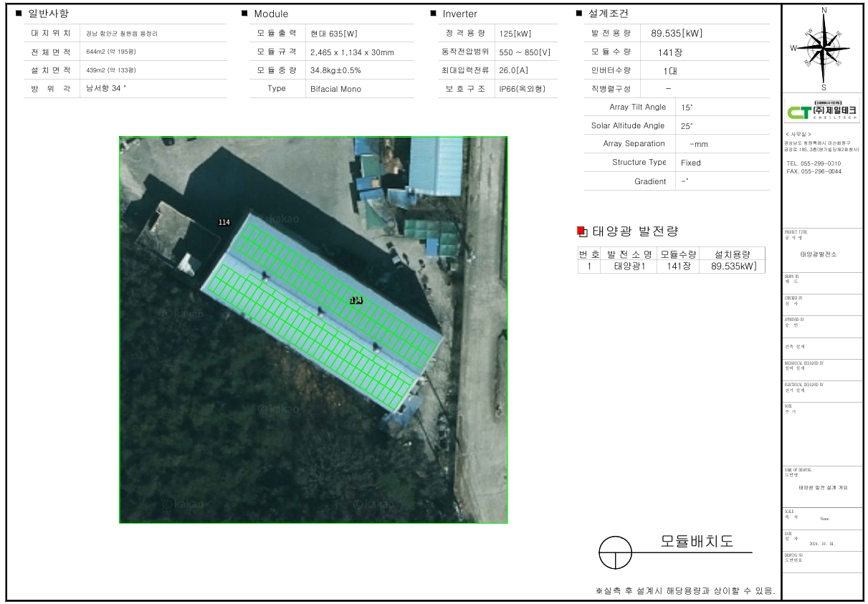Click the inverter rated capacity 125[kW]
Image resolution: width=868 pixels, height=604 pixels.
tap(515, 33)
